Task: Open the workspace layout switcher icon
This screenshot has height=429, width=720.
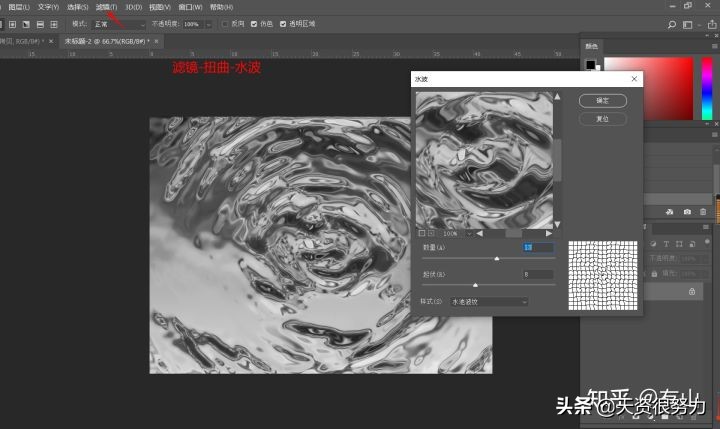Action: coord(687,25)
